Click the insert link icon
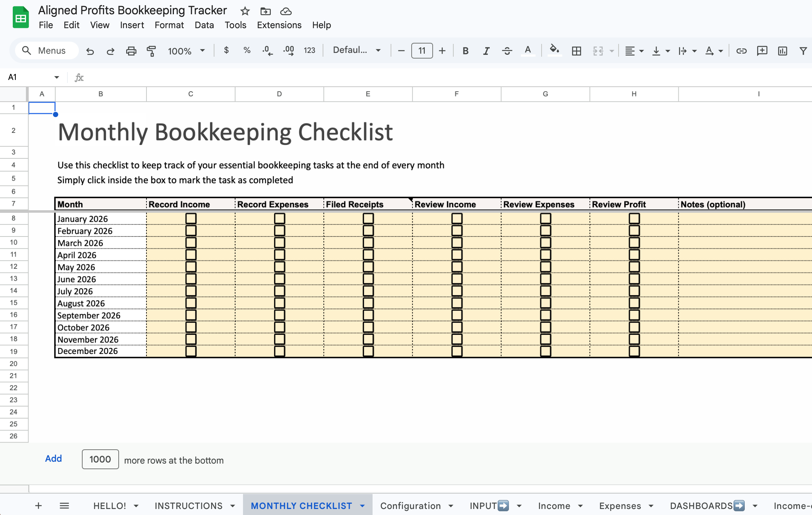 741,51
